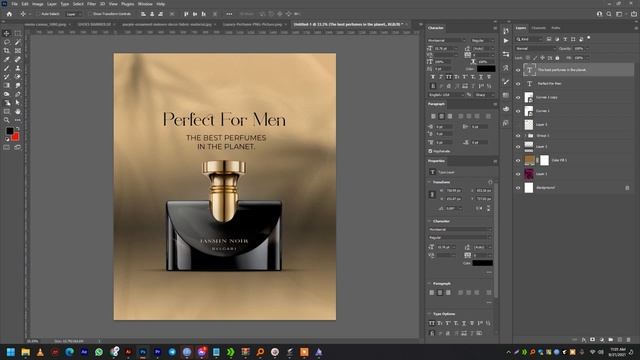Screen dimensions: 640x360
Task: Open WhatsApp from the taskbar
Action: pos(99,352)
